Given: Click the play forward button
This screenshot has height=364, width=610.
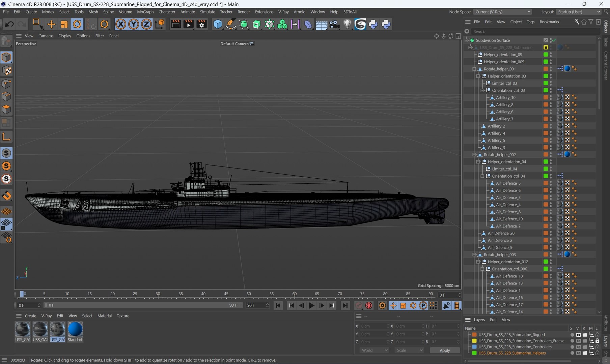Looking at the screenshot, I should pyautogui.click(x=312, y=305).
